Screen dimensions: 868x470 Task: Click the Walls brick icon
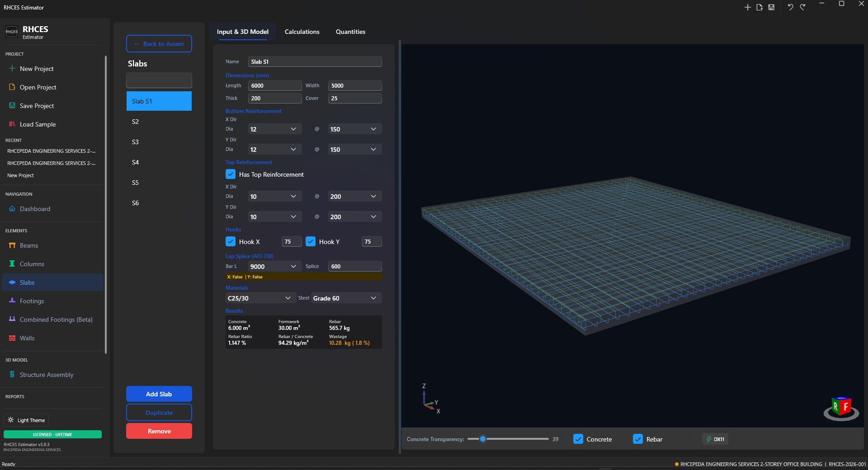12,338
